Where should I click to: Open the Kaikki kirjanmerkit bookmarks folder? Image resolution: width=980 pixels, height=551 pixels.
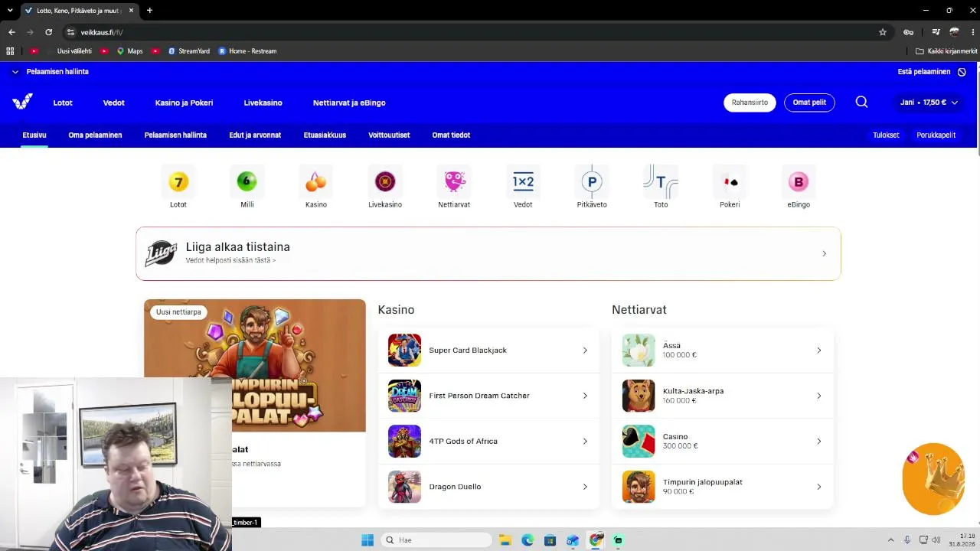pos(946,51)
